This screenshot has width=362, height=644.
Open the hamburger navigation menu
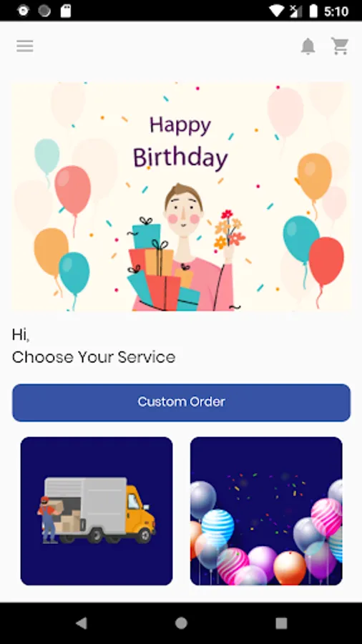pos(24,46)
